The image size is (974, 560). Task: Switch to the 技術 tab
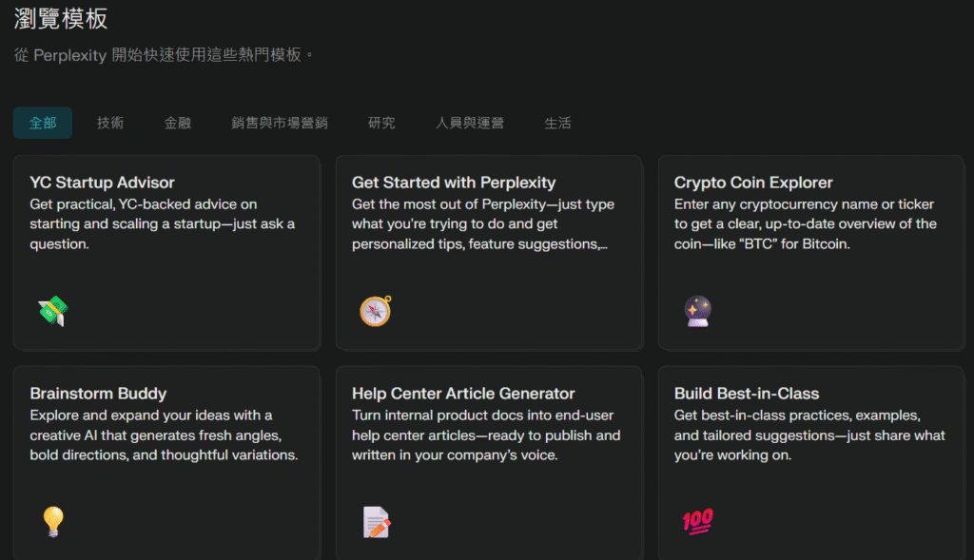[x=110, y=123]
